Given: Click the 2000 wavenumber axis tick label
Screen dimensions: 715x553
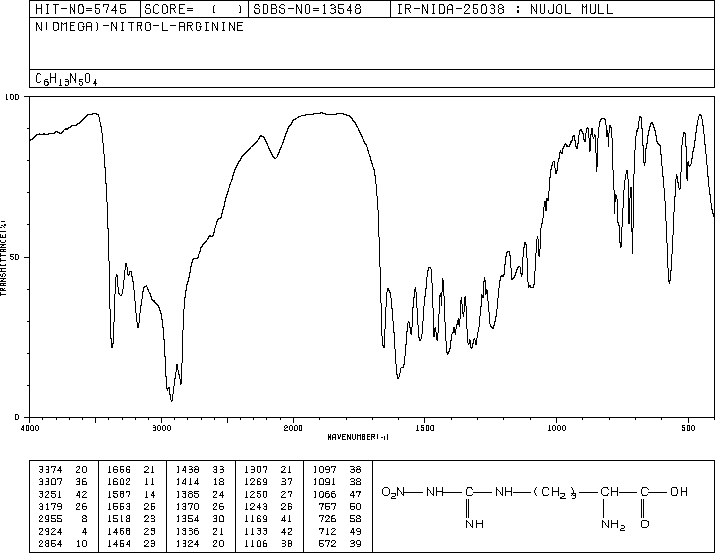Looking at the screenshot, I should 293,428.
